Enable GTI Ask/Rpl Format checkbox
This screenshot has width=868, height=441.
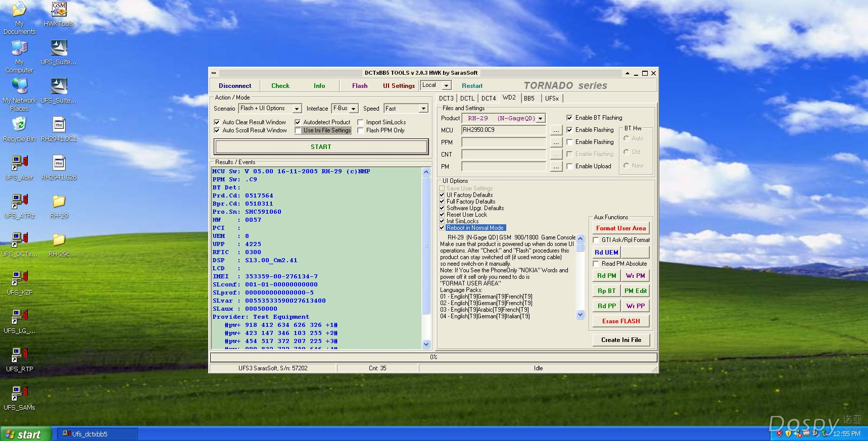click(596, 240)
